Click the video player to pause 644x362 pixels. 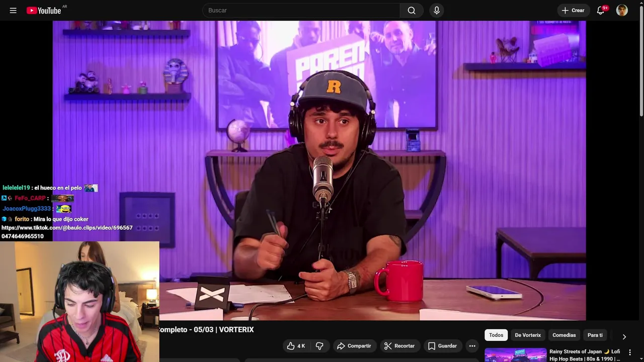(x=319, y=170)
